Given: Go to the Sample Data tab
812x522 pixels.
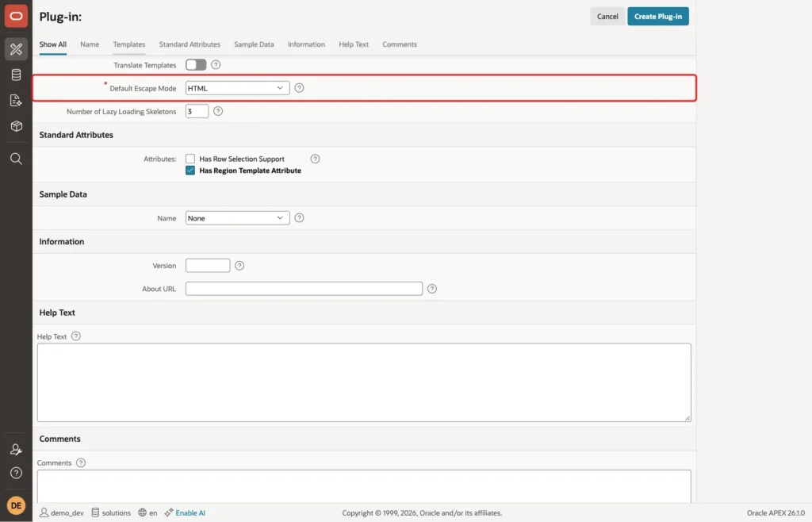Looking at the screenshot, I should click(x=254, y=44).
